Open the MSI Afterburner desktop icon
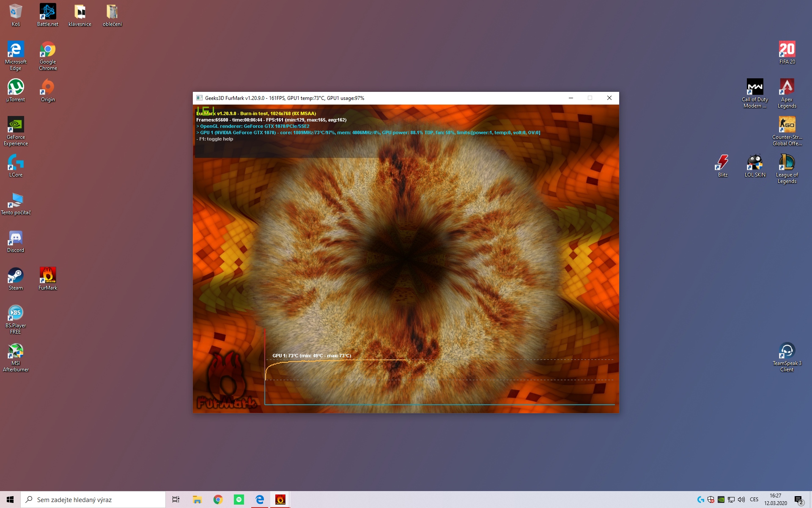812x508 pixels. coord(16,357)
